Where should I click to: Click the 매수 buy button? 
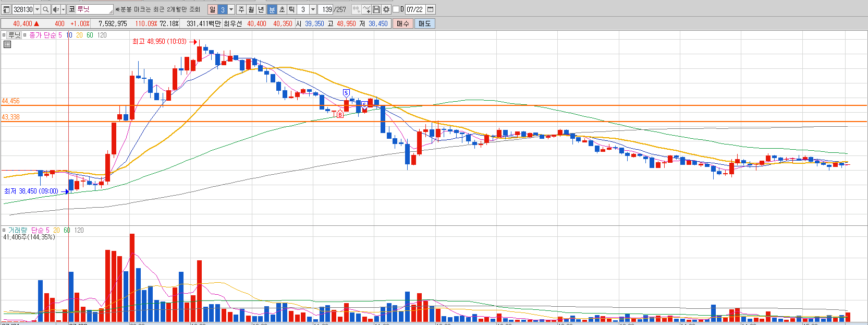tap(402, 23)
